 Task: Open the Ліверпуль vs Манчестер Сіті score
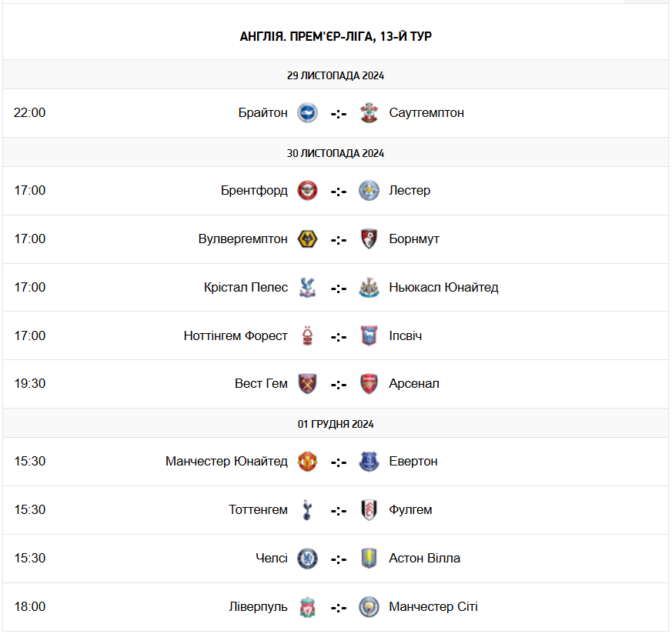click(339, 607)
